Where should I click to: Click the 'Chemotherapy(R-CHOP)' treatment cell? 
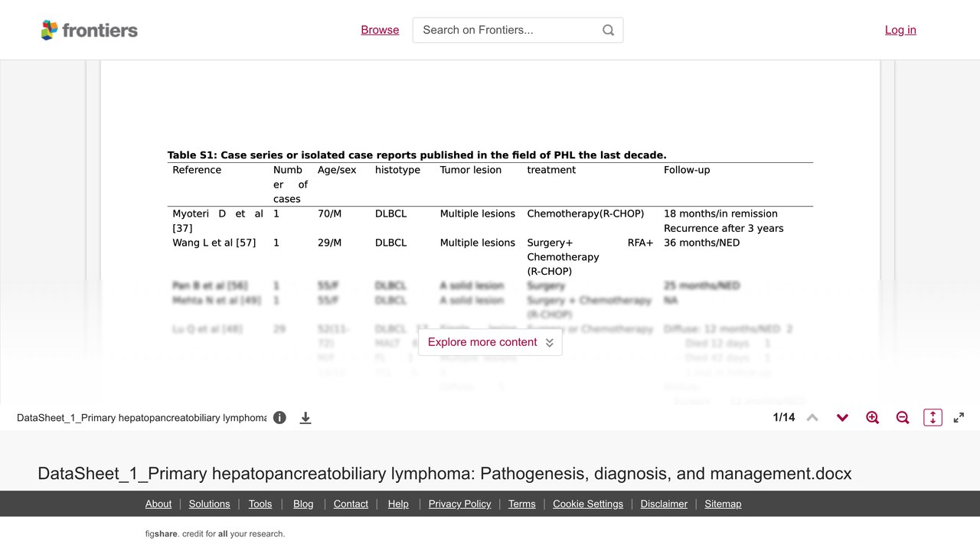click(586, 214)
